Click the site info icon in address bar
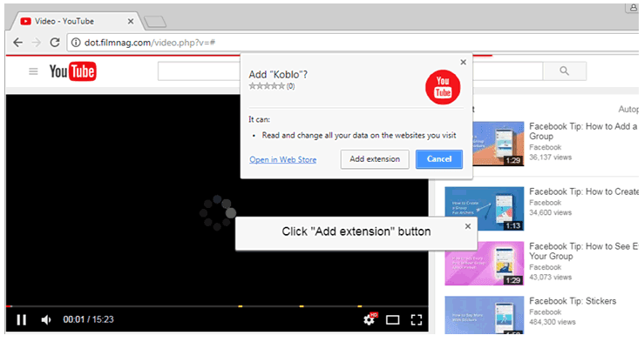The image size is (644, 342). click(76, 43)
